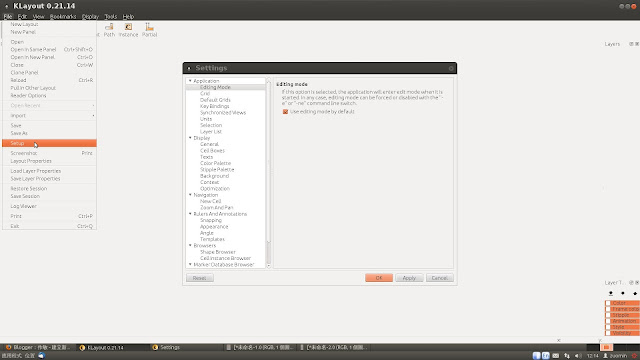The height and width of the screenshot is (360, 640).
Task: Expand the Open Recent submenu
Action: tap(49, 106)
